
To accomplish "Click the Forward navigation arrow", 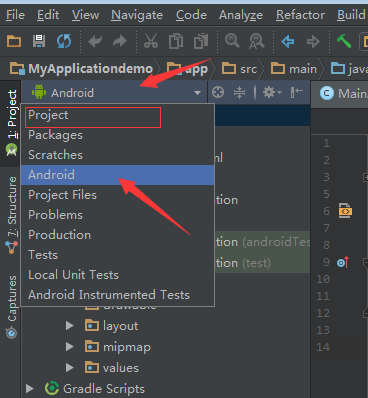I will 313,42.
